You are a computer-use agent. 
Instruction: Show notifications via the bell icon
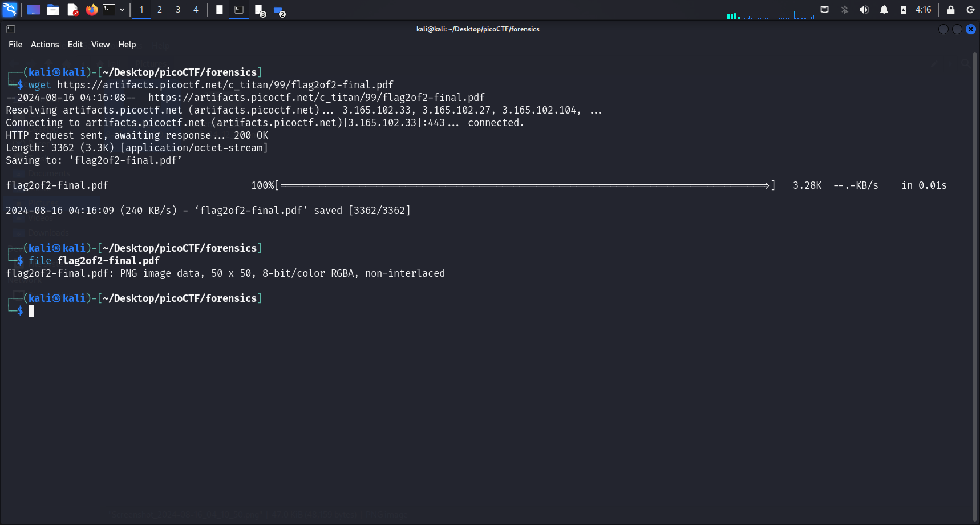coord(884,10)
